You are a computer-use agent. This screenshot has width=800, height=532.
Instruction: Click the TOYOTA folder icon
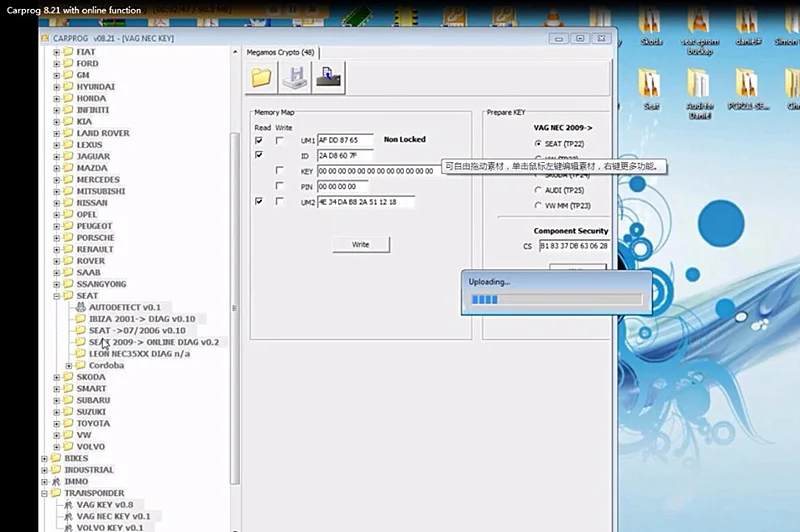68,423
